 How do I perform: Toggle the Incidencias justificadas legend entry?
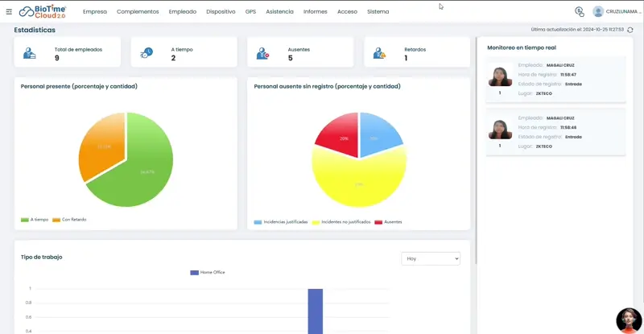pos(281,222)
